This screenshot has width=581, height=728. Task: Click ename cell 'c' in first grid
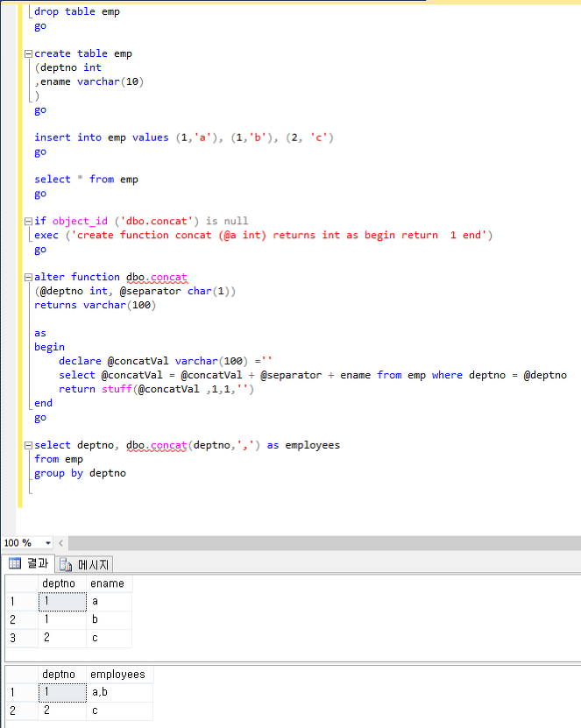[x=110, y=638]
